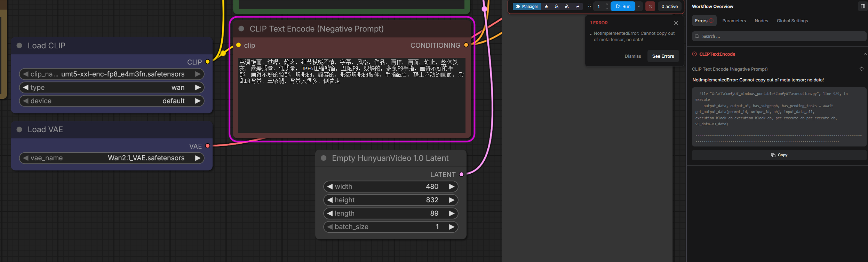868x262 pixels.
Task: Decrease the height value with left arrow
Action: [x=330, y=200]
